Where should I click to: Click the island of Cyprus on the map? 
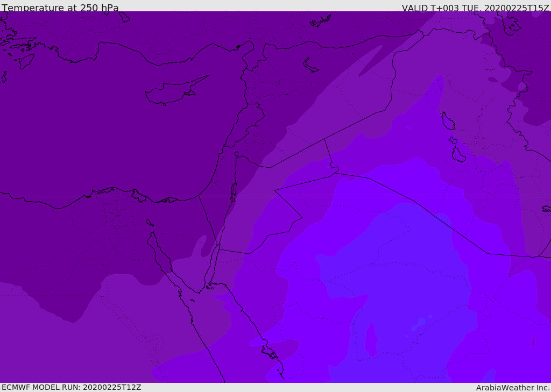point(176,91)
